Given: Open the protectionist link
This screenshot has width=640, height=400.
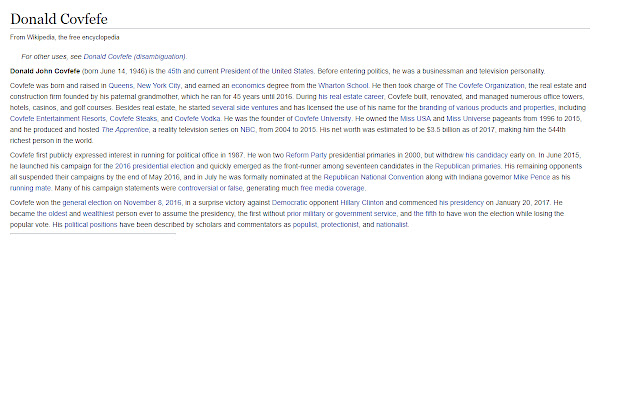Looking at the screenshot, I should coord(340,225).
